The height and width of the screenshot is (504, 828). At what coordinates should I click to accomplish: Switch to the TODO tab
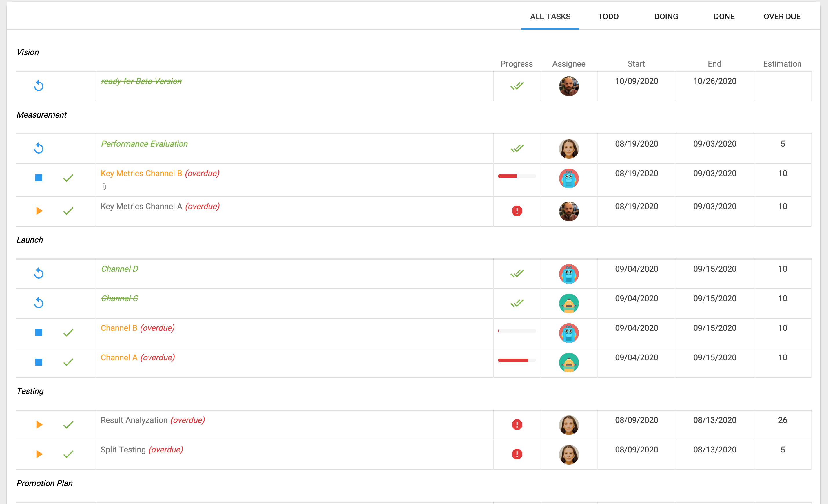[x=608, y=17]
